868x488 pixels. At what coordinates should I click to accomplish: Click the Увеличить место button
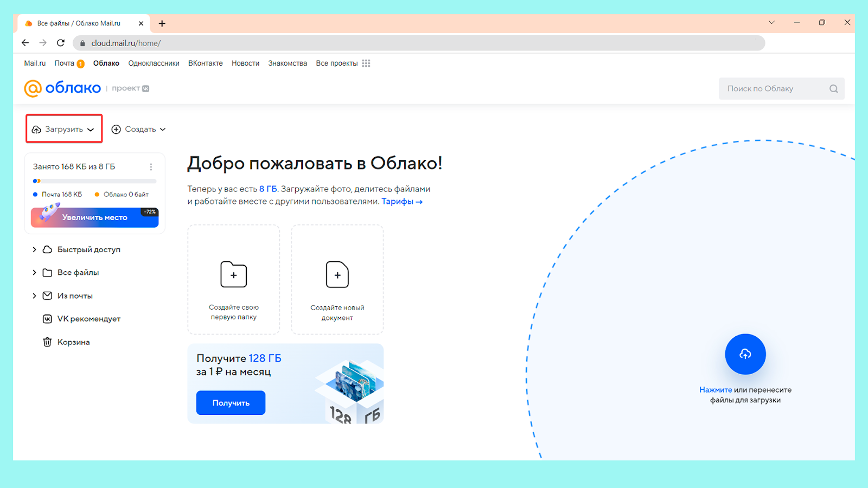pyautogui.click(x=94, y=217)
